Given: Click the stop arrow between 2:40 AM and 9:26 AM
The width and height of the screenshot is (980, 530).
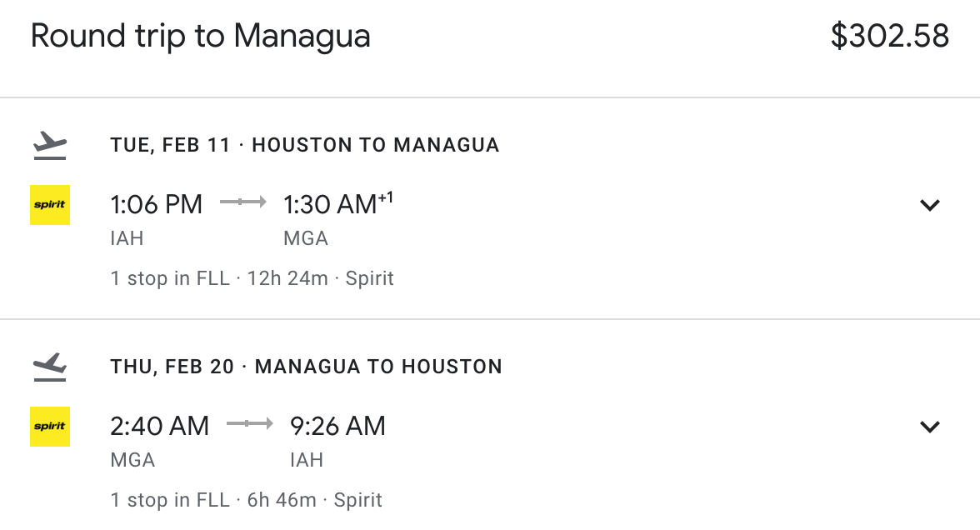Looking at the screenshot, I should (x=249, y=424).
